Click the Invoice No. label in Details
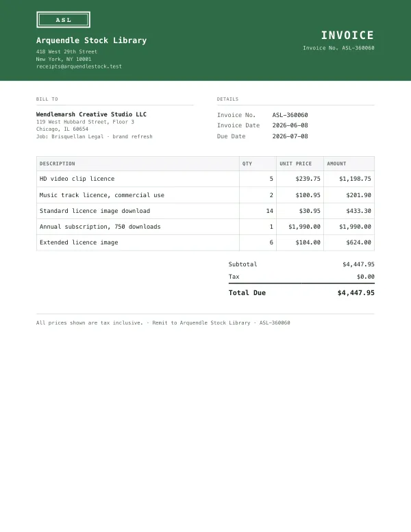This screenshot has width=411, height=532. click(x=236, y=115)
